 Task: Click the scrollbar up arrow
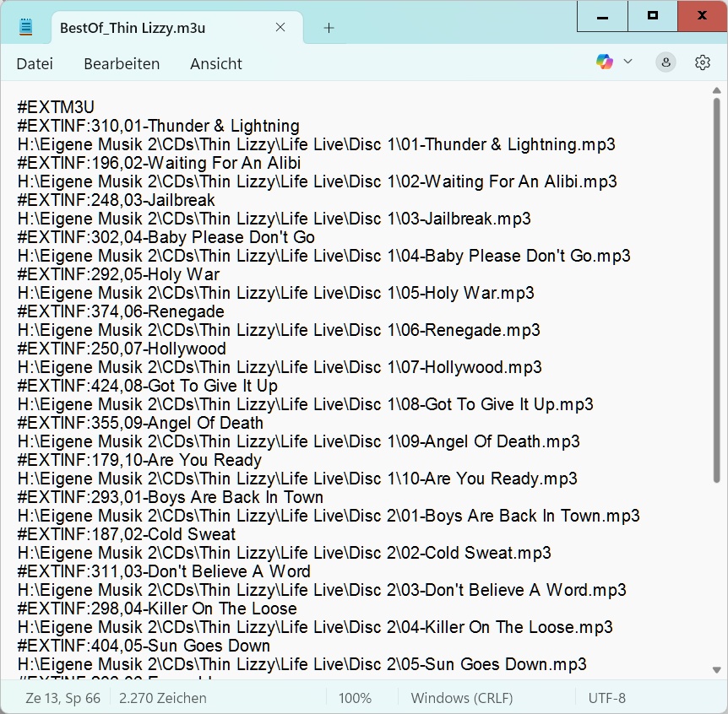pos(716,90)
